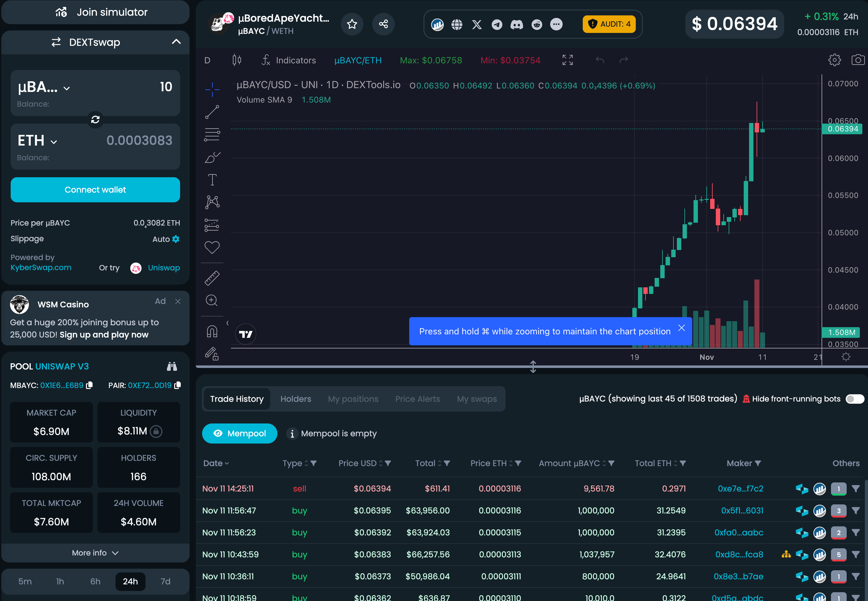Open the Price Alerts tab
Viewport: 868px width, 601px height.
[x=417, y=399]
